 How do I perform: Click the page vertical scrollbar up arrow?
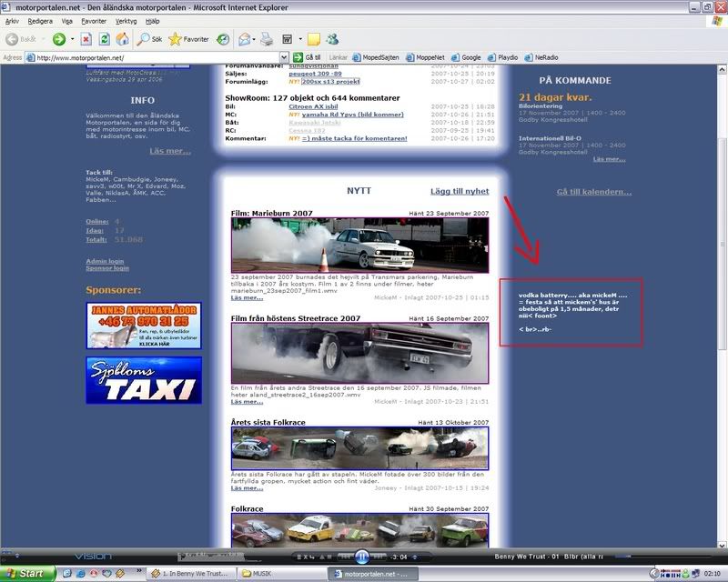723,70
